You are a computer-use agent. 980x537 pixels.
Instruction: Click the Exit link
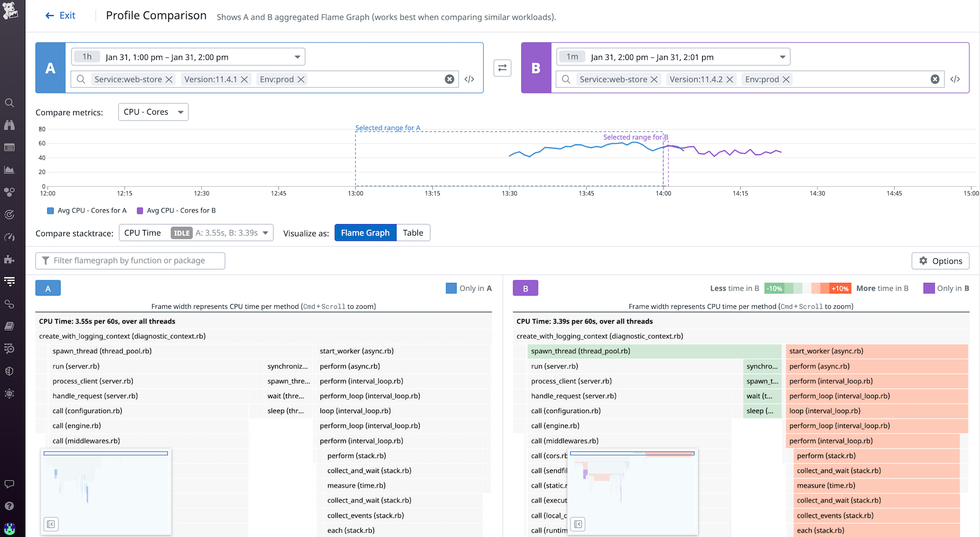pyautogui.click(x=61, y=16)
